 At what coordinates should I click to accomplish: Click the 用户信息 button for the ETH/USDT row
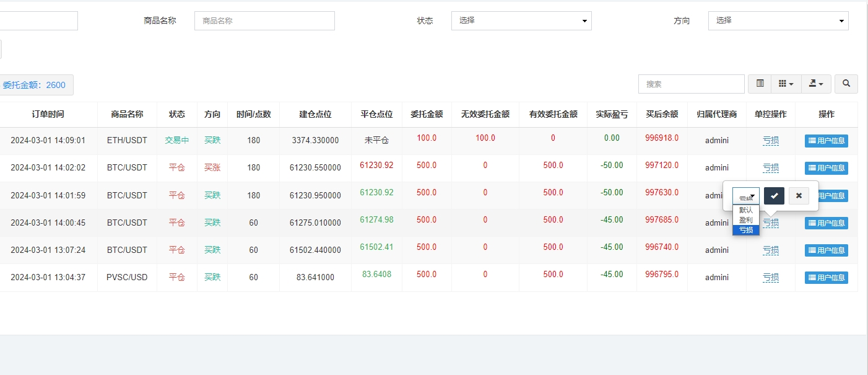tap(826, 140)
